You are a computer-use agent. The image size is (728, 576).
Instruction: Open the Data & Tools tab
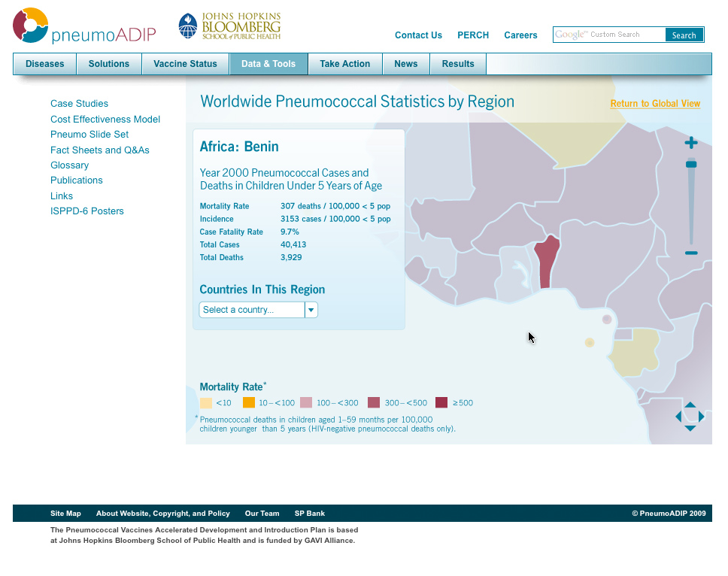268,64
